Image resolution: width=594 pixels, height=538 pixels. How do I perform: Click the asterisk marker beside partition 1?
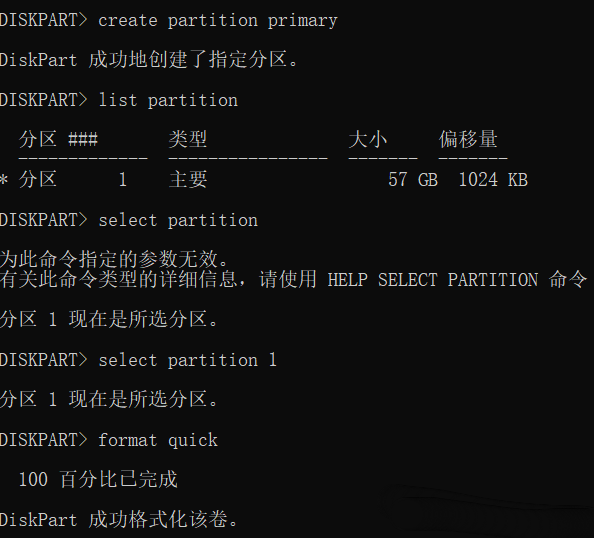4,180
